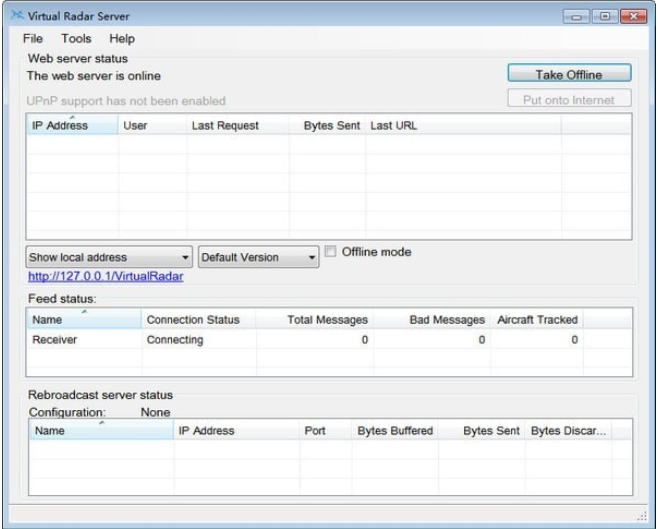Viewport: 658px width, 529px height.
Task: Expand the Show local address dropdown
Action: pyautogui.click(x=109, y=257)
